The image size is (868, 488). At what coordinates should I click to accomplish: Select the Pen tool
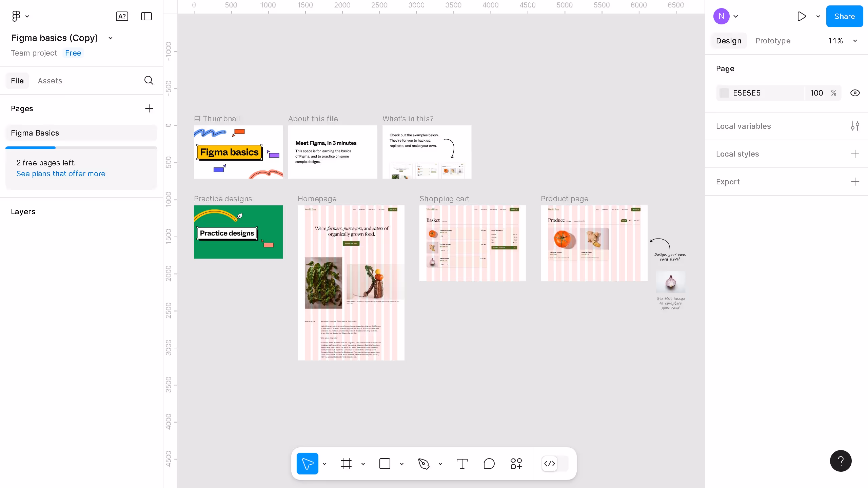coord(423,464)
